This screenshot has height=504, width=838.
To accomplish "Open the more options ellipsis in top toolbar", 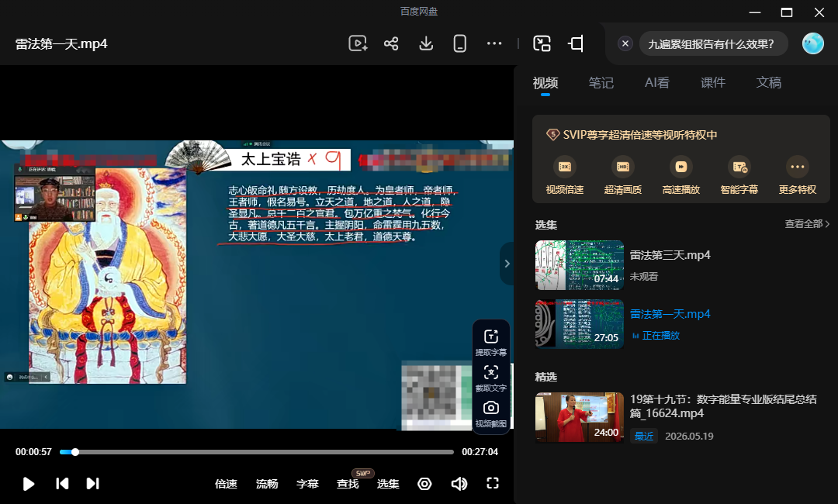I will click(x=494, y=43).
